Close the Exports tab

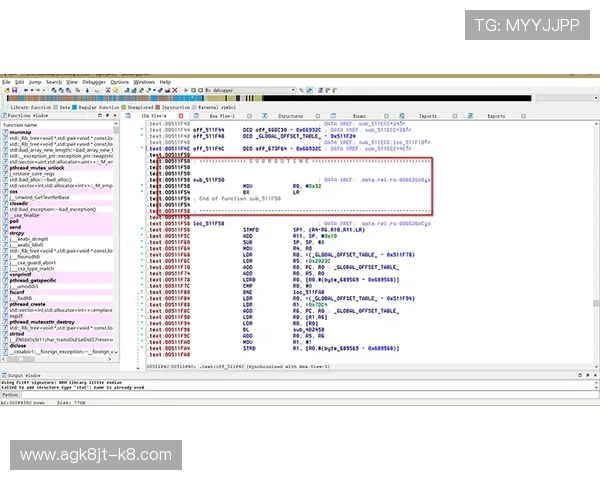(x=523, y=116)
